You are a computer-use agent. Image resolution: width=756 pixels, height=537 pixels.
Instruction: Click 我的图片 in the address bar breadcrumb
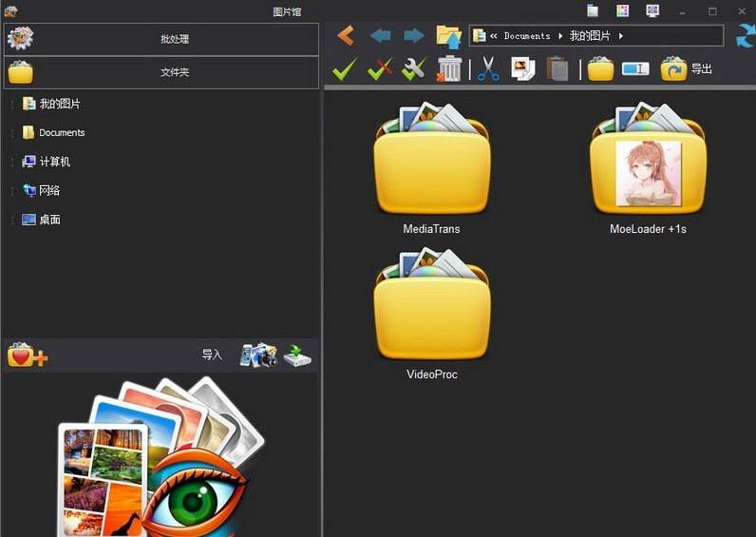click(590, 36)
